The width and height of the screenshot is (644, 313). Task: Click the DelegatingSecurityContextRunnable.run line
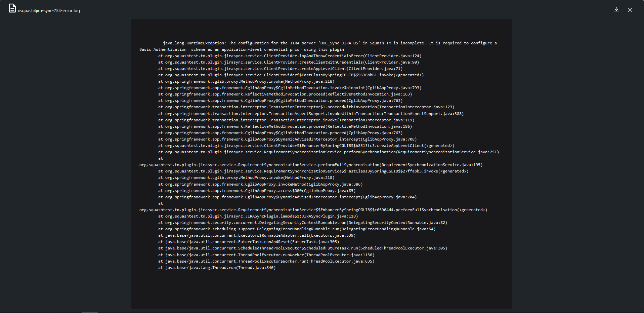point(303,223)
